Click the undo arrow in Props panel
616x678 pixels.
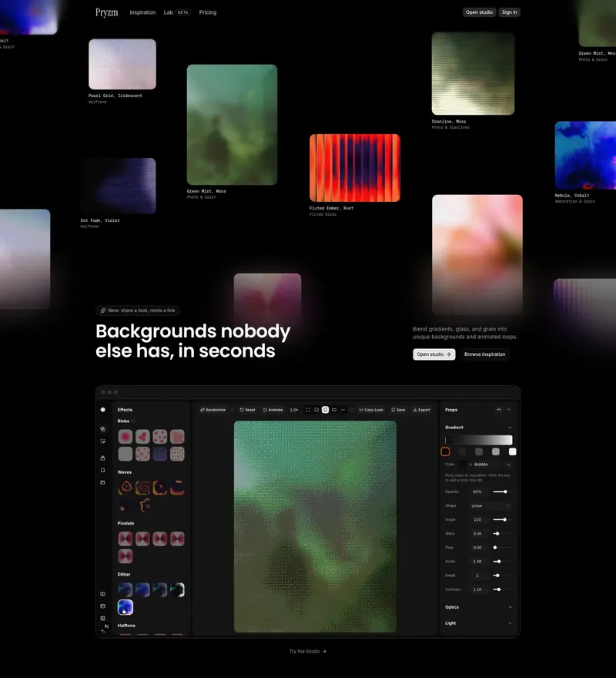click(x=499, y=410)
